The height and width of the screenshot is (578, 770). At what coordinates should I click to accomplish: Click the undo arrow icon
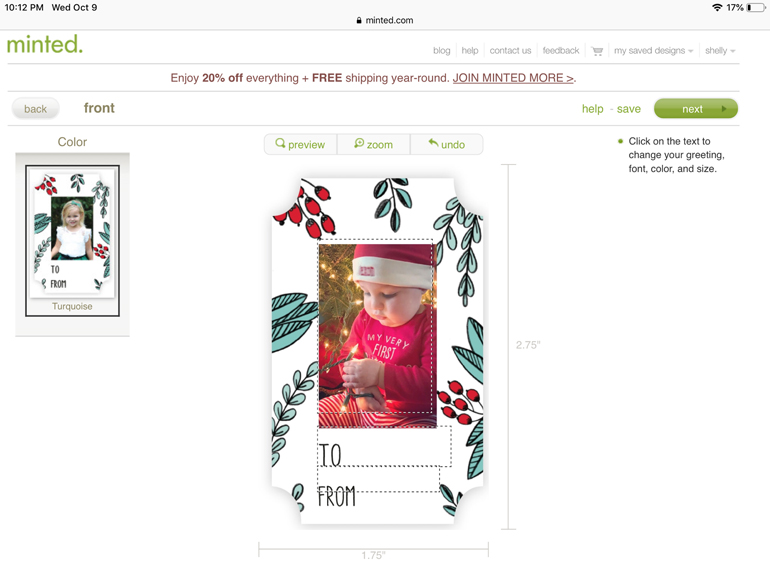click(433, 143)
